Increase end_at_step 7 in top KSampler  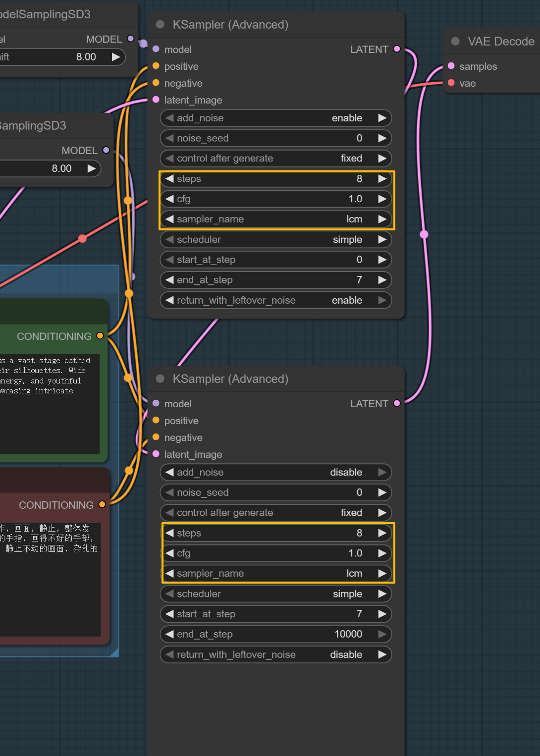(x=382, y=280)
